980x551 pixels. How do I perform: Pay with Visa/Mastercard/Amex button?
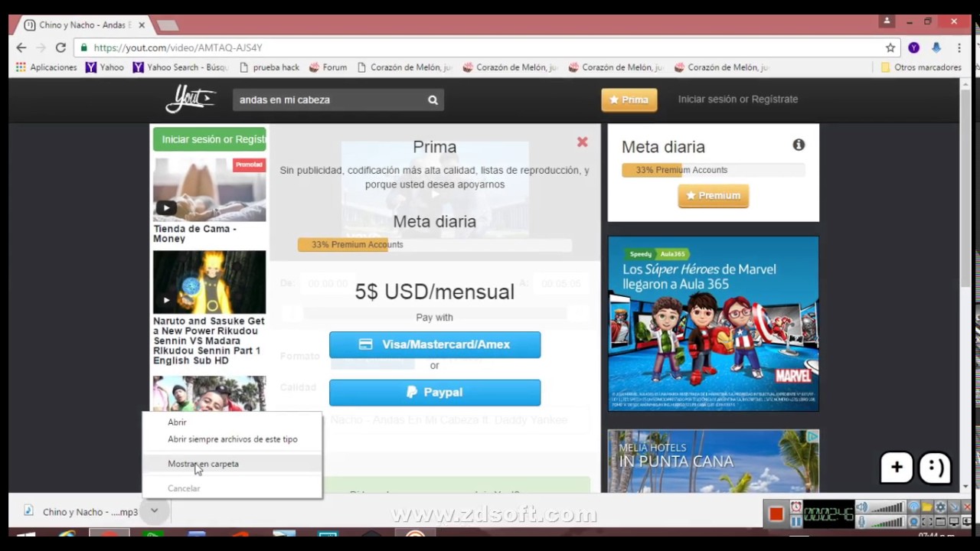click(435, 344)
